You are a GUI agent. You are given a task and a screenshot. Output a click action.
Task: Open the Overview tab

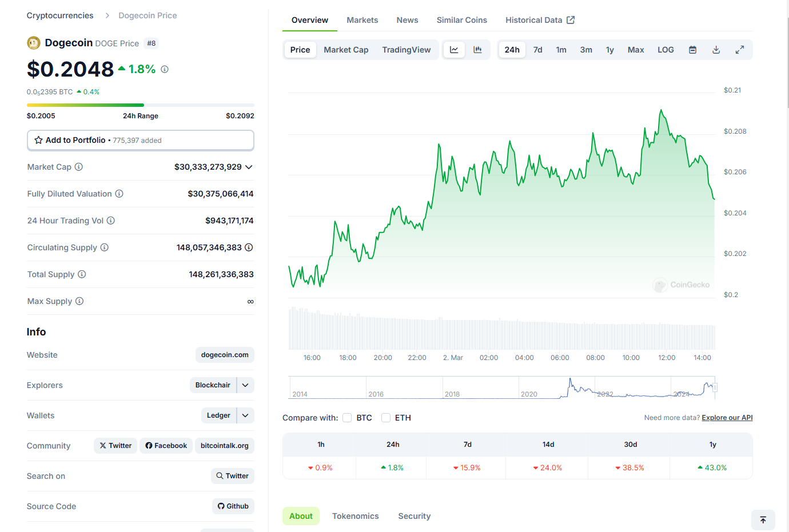click(310, 20)
